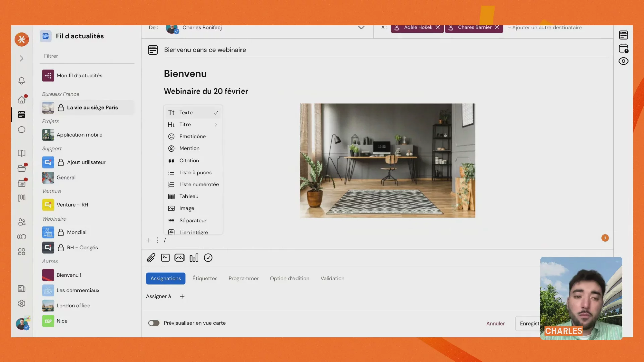Open notifications bell in sidebar
Screen dimensions: 644x362
point(22,81)
